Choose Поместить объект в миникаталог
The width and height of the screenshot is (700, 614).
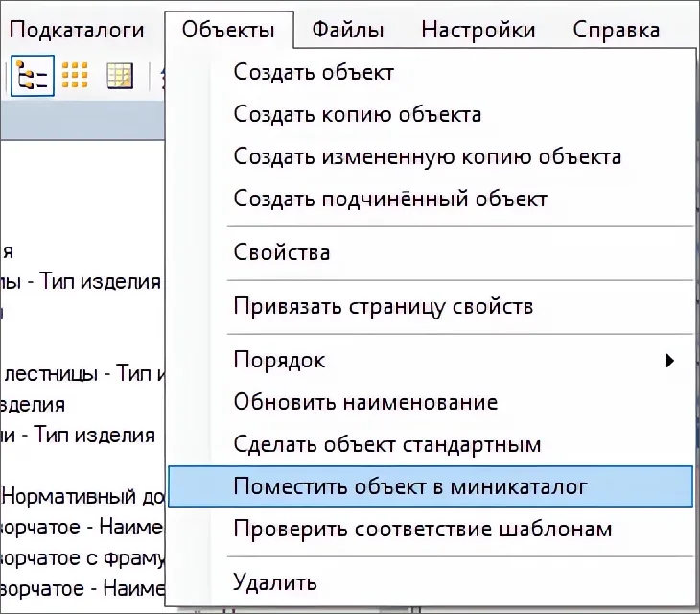click(x=410, y=486)
